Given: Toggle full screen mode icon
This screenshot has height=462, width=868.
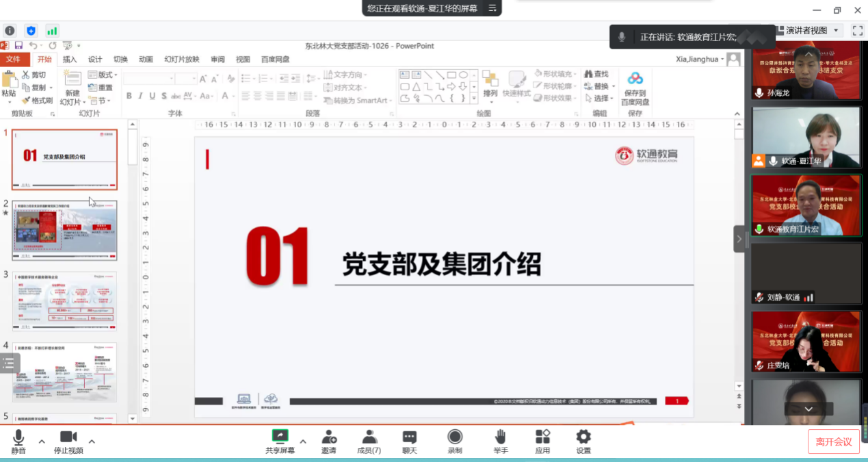Looking at the screenshot, I should click(857, 30).
